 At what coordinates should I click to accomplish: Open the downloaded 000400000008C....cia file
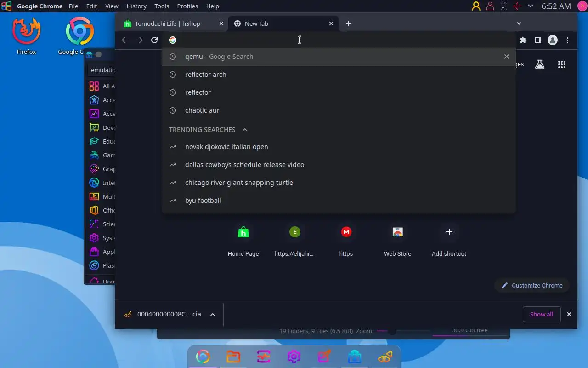coord(169,315)
